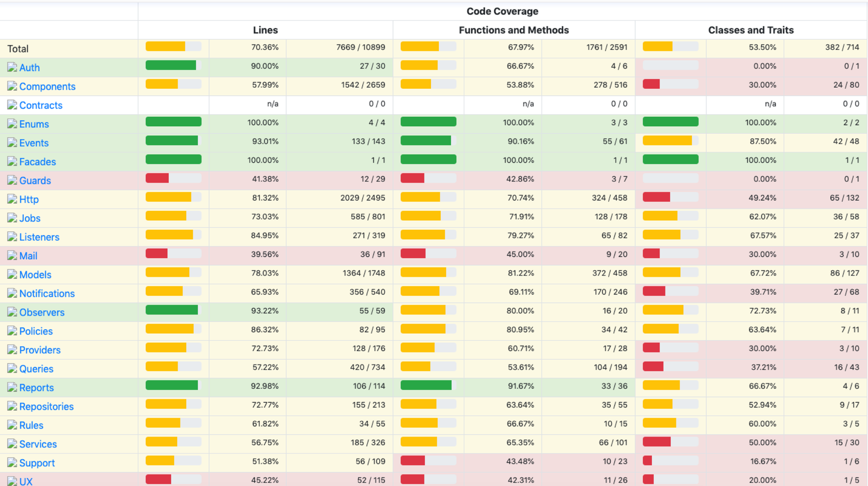
Task: Open the Contracts directory link
Action: (x=41, y=105)
